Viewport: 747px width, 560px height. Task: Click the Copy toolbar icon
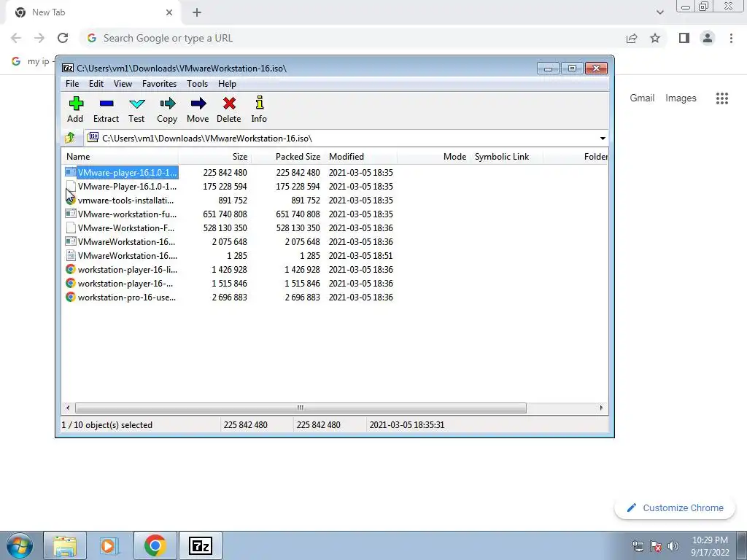[x=167, y=104]
